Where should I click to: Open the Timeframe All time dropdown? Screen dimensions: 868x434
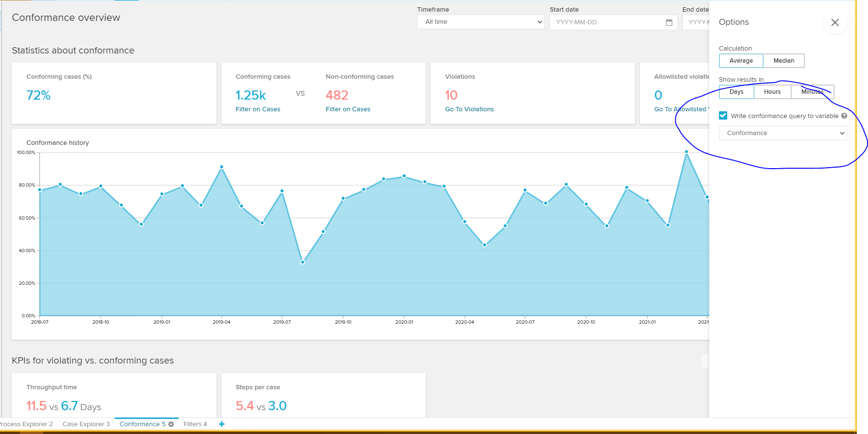click(x=481, y=22)
